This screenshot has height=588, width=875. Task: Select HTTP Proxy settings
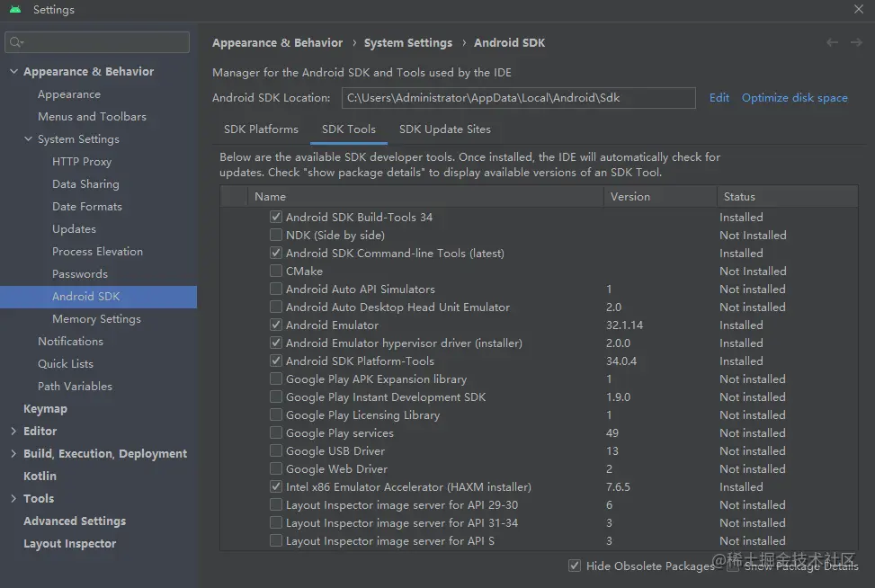[82, 162]
